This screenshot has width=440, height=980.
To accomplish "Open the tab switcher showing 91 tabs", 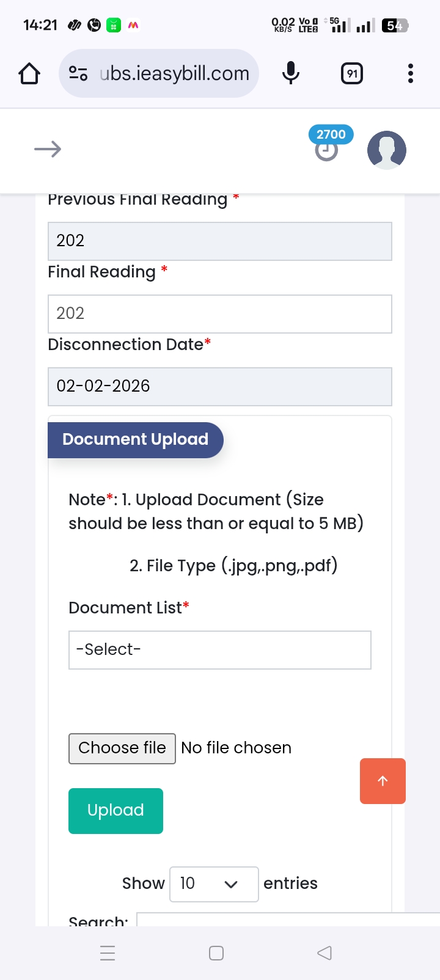I will (x=352, y=74).
